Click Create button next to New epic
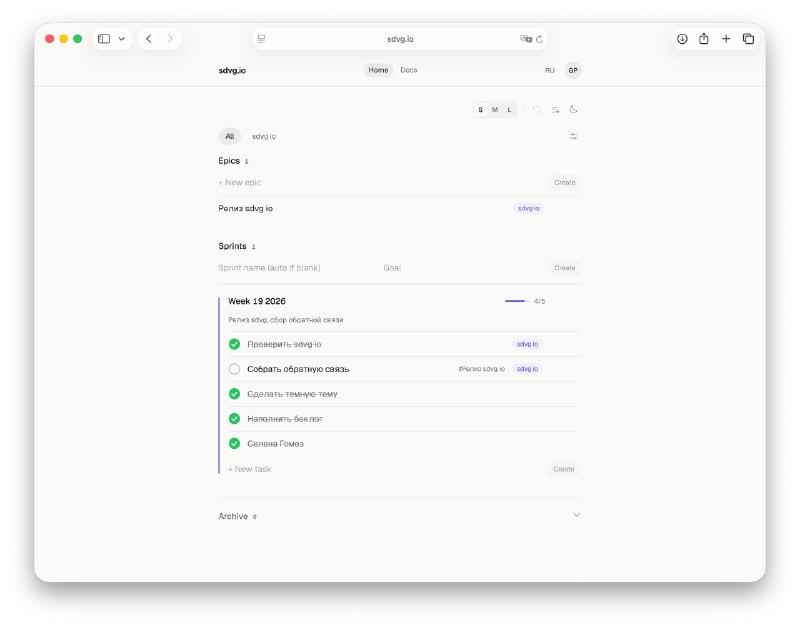The width and height of the screenshot is (800, 627). coord(565,182)
